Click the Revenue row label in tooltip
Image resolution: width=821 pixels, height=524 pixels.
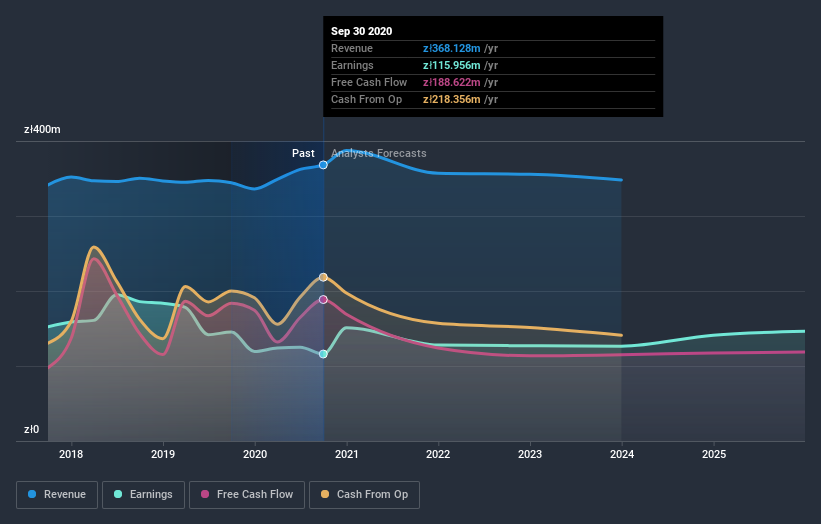point(352,48)
